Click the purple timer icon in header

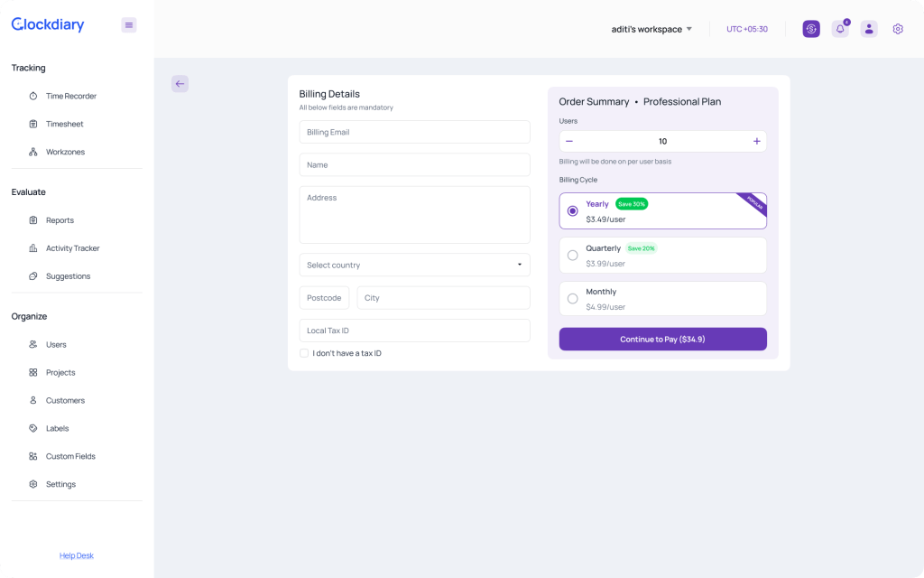(811, 29)
